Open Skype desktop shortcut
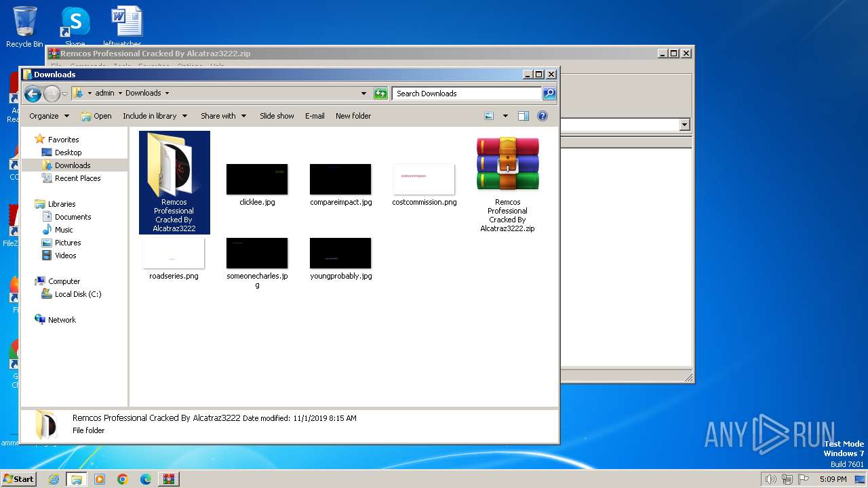 click(x=75, y=27)
